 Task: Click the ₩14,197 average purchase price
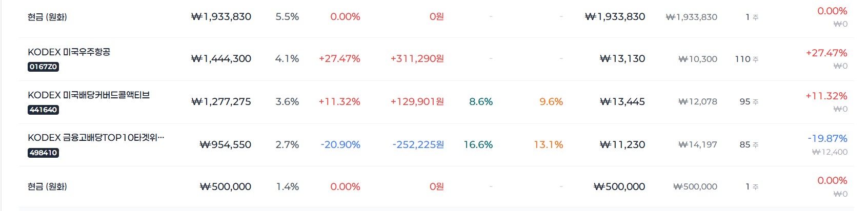(x=698, y=144)
